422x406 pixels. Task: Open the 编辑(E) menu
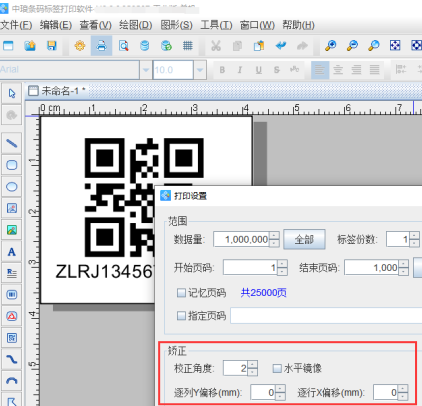56,25
